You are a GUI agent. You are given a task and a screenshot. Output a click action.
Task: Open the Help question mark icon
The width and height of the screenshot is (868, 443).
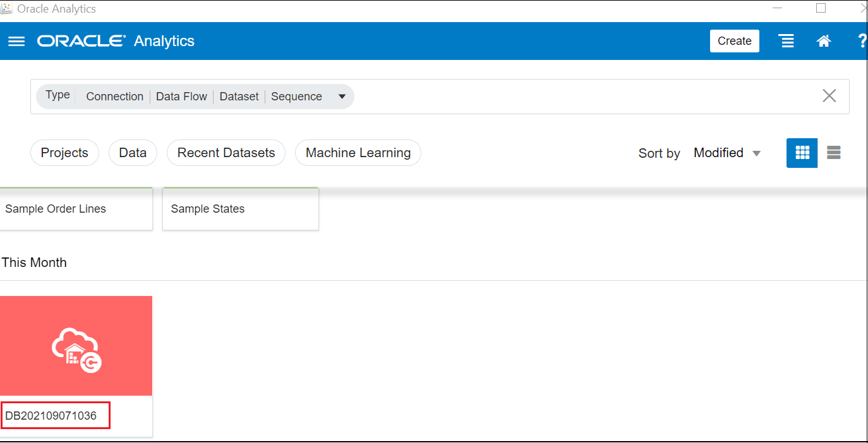click(862, 41)
